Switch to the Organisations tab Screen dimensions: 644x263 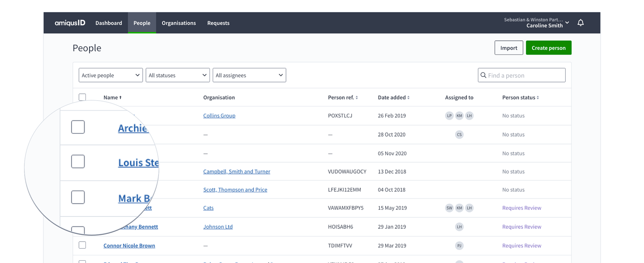point(179,23)
